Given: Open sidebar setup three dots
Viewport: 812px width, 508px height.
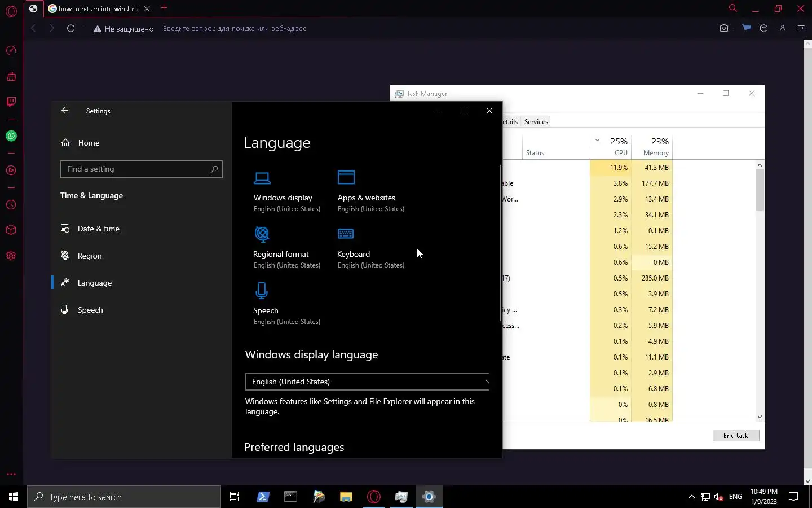Looking at the screenshot, I should 11,474.
